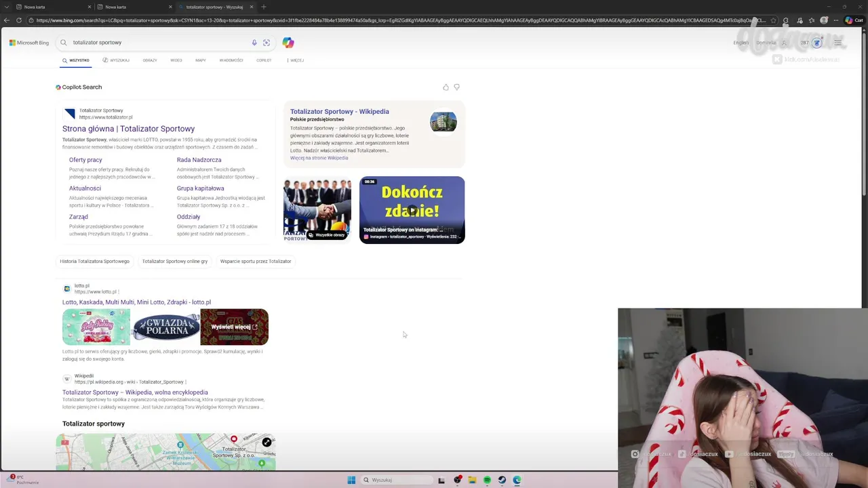The image size is (868, 488).
Task: Click the tab list chevron in the title bar
Action: 5,7
